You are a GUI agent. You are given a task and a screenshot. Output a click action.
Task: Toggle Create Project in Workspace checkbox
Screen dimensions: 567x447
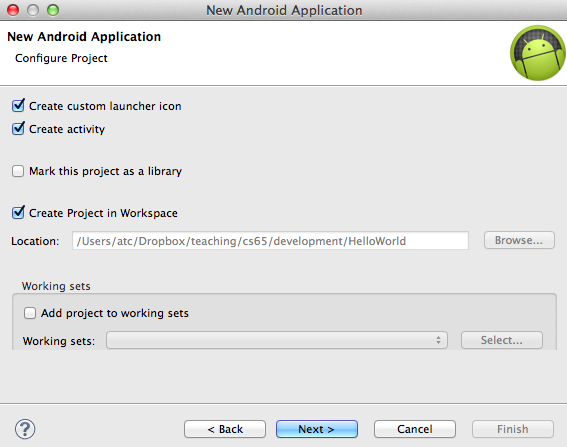click(x=18, y=213)
